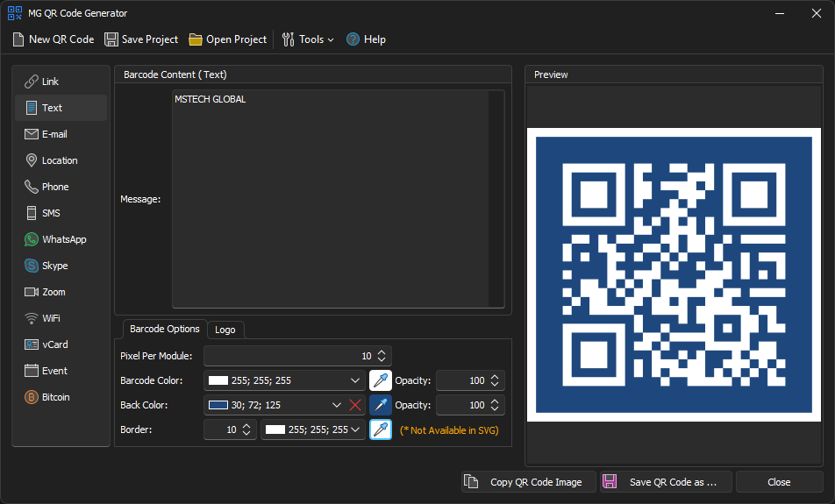Click the blue Back Color swatch
The height and width of the screenshot is (504, 835).
(x=218, y=405)
